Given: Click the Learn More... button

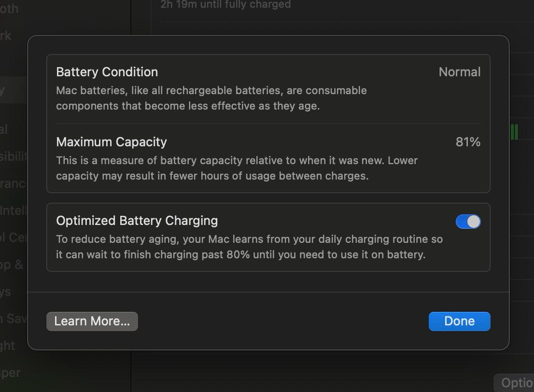Looking at the screenshot, I should pyautogui.click(x=92, y=321).
